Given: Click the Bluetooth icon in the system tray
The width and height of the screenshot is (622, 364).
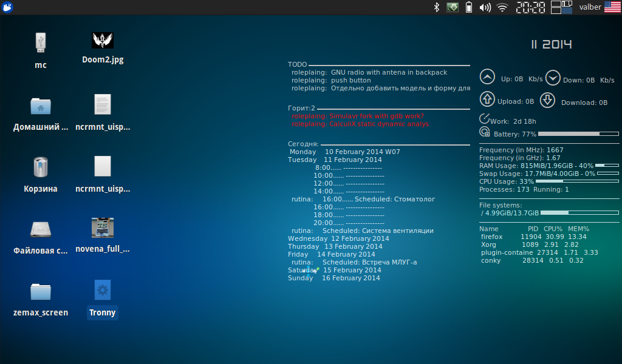Looking at the screenshot, I should tap(436, 7).
